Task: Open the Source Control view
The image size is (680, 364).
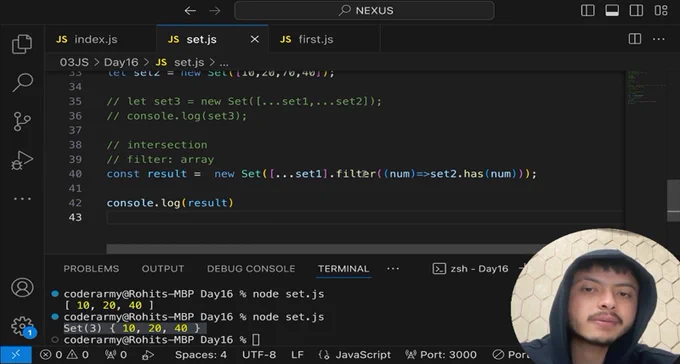Action: pyautogui.click(x=22, y=121)
